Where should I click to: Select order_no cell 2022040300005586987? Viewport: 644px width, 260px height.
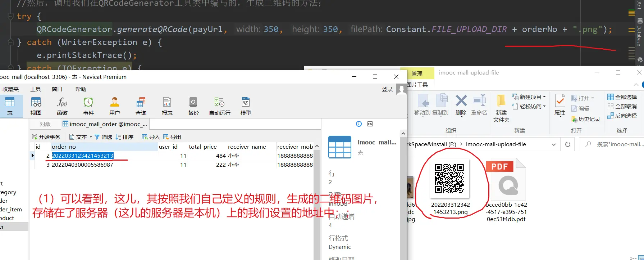point(104,165)
